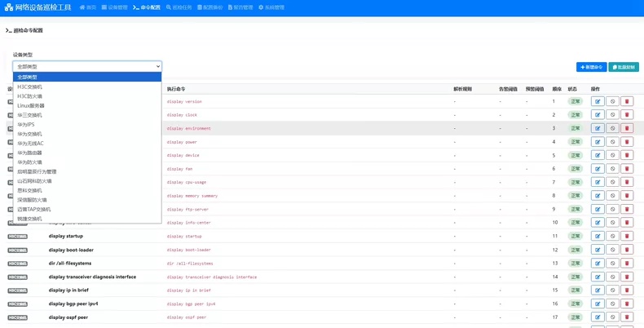This screenshot has height=328, width=644.
Task: Delete the display startup command
Action: pos(627,237)
